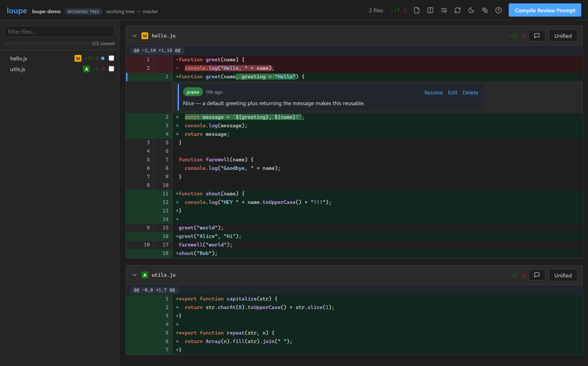Click line number 18 in hello.js

pos(166,253)
